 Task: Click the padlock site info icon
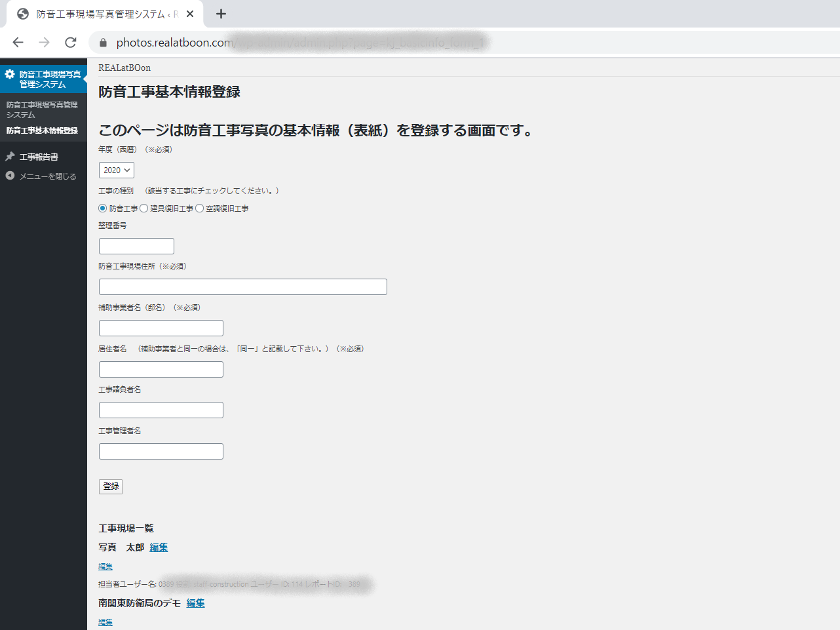pyautogui.click(x=103, y=43)
